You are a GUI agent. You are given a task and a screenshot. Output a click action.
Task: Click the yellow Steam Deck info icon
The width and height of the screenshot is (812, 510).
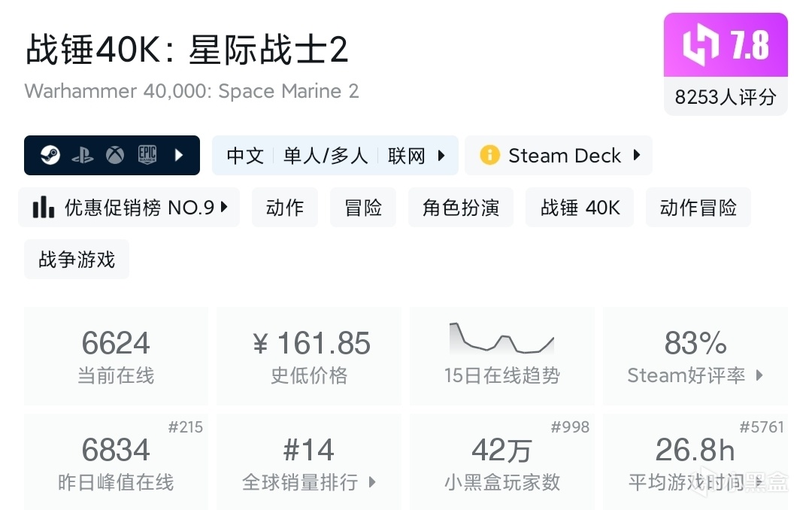[489, 156]
